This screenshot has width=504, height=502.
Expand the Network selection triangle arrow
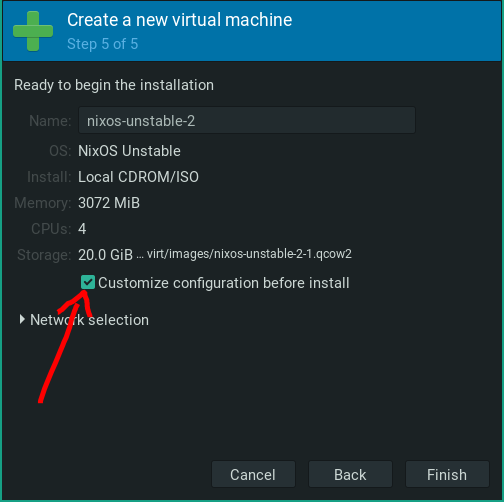click(22, 319)
